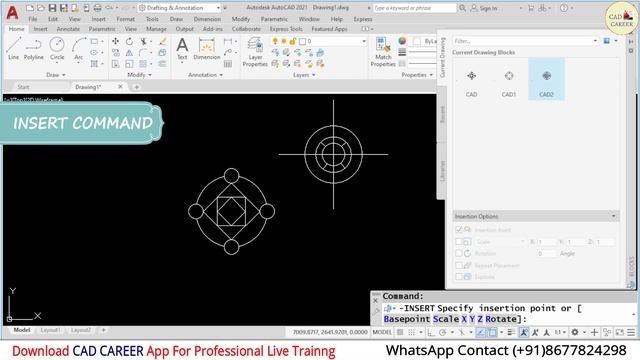Screen dimensions: 640x360
Task: Click the Fillet tool icon
Action: 143,53
